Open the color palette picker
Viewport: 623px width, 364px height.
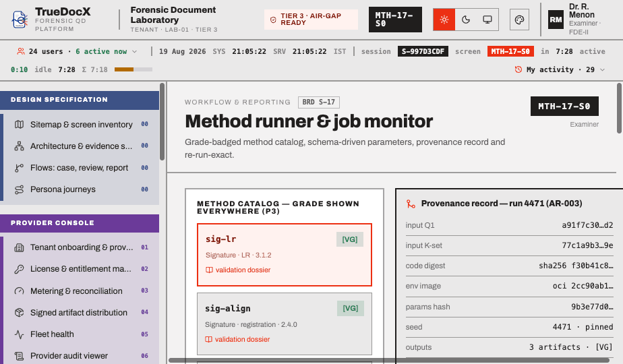[x=519, y=20]
